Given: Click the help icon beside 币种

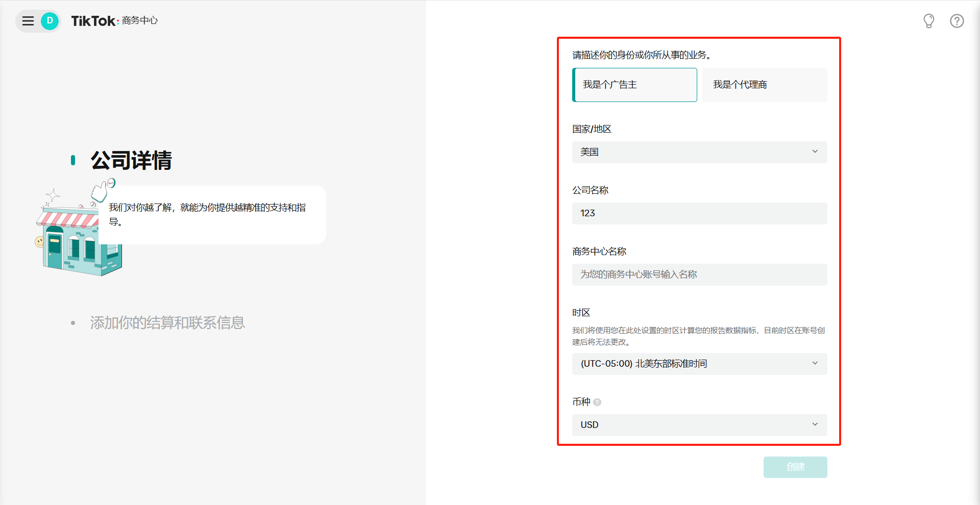Looking at the screenshot, I should 597,402.
